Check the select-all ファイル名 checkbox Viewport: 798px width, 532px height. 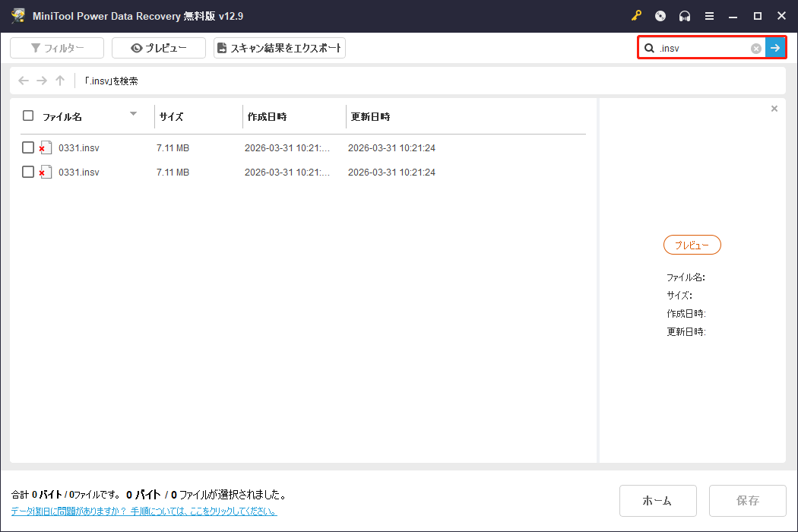[x=28, y=116]
